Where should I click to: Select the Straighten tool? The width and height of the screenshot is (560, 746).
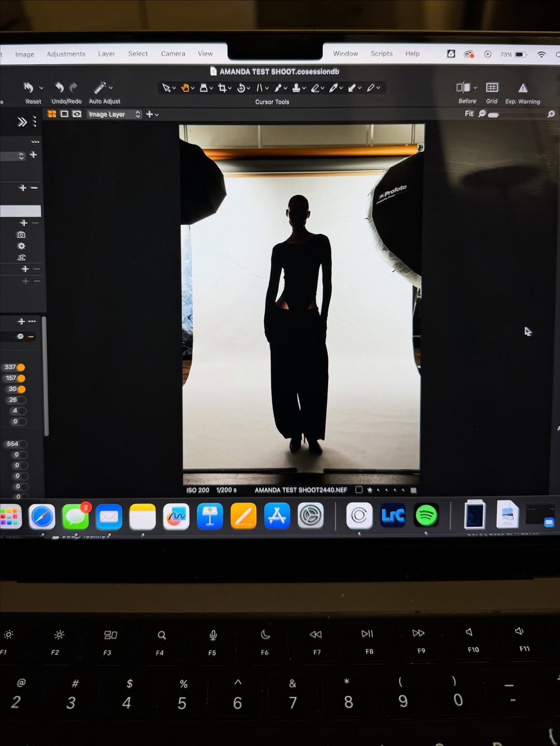(x=260, y=88)
